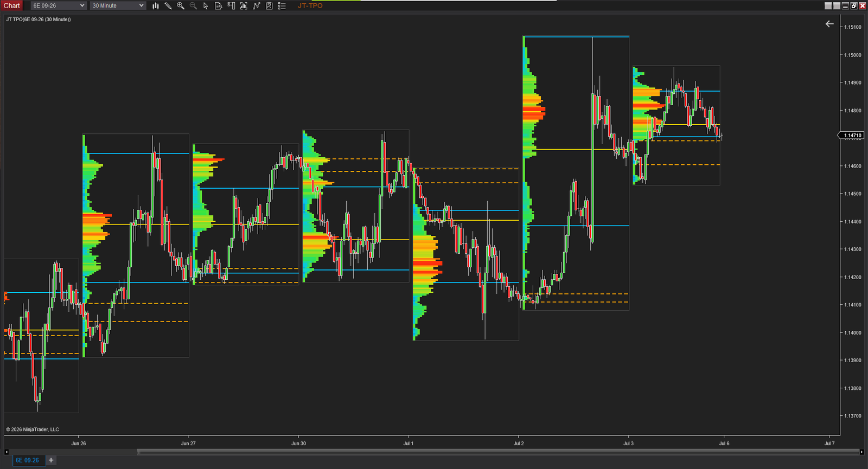Click the left arrow to return chart to latest bar
Screen dimensions: 868x469
(x=829, y=24)
